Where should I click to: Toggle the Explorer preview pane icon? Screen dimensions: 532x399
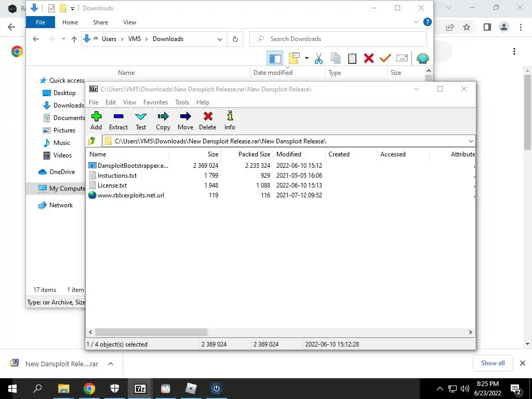275,58
